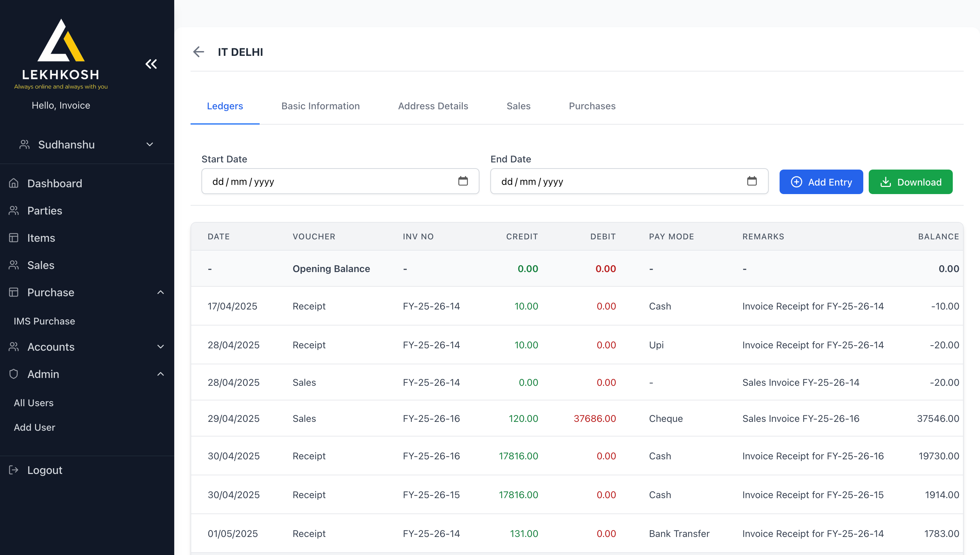This screenshot has height=555, width=980.
Task: Click the Parties people icon
Action: 14,210
